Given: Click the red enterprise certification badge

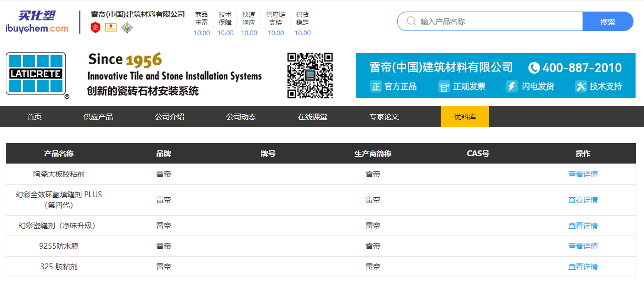Looking at the screenshot, I should tap(96, 27).
